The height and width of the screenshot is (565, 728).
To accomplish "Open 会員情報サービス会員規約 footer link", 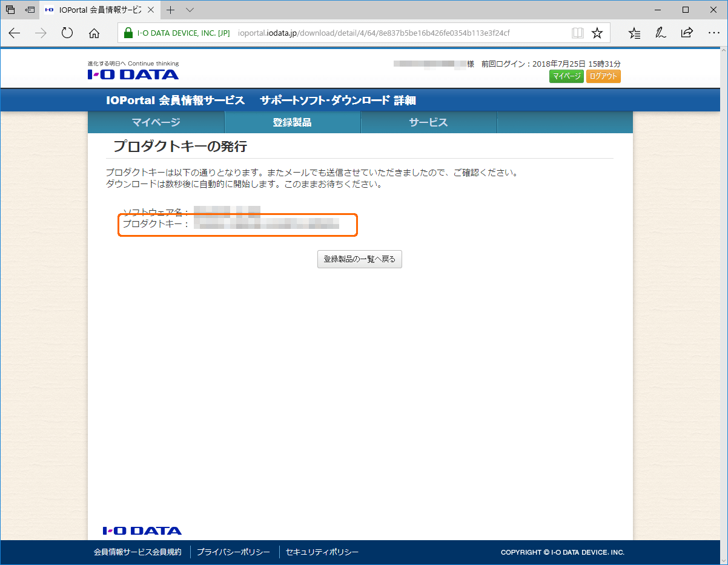I will 137,552.
